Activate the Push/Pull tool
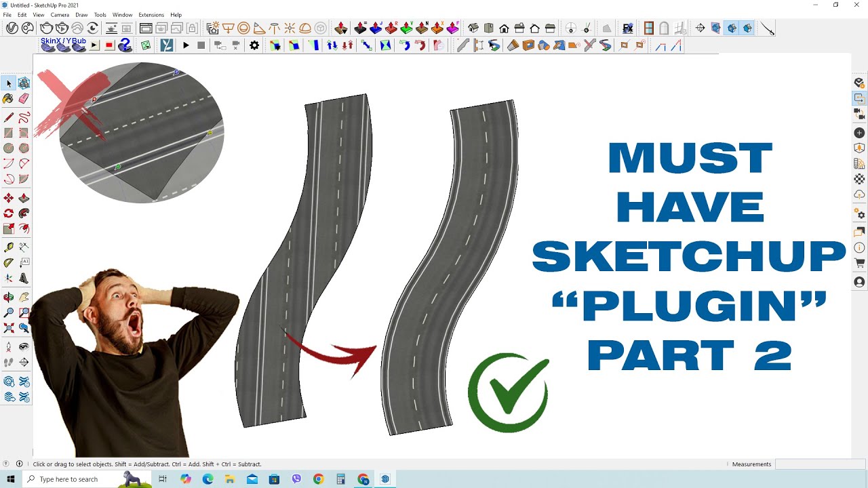This screenshot has width=868, height=488. point(24,198)
